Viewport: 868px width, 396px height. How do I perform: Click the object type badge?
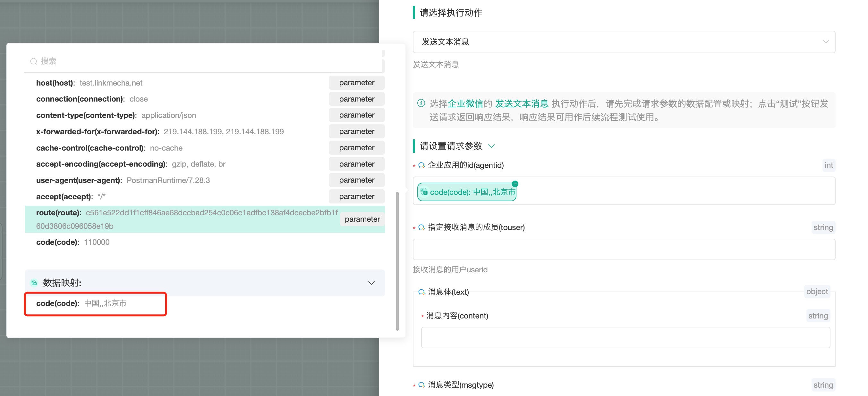pyautogui.click(x=817, y=292)
